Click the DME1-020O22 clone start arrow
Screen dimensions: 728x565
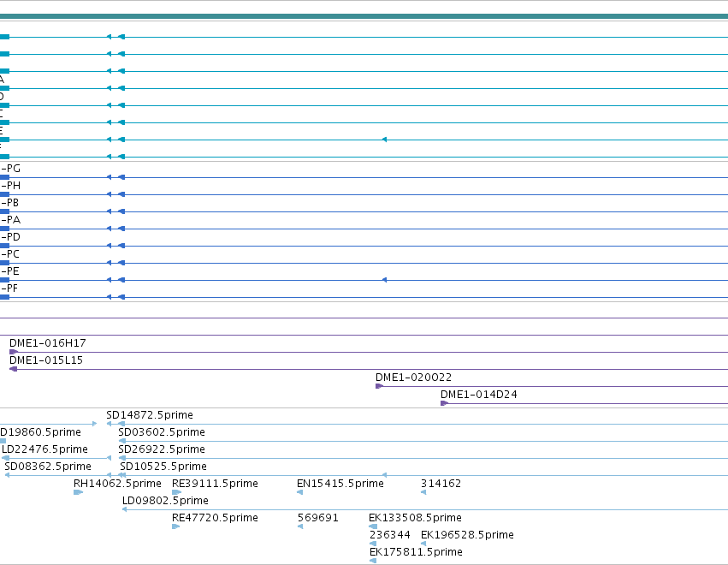(x=379, y=386)
